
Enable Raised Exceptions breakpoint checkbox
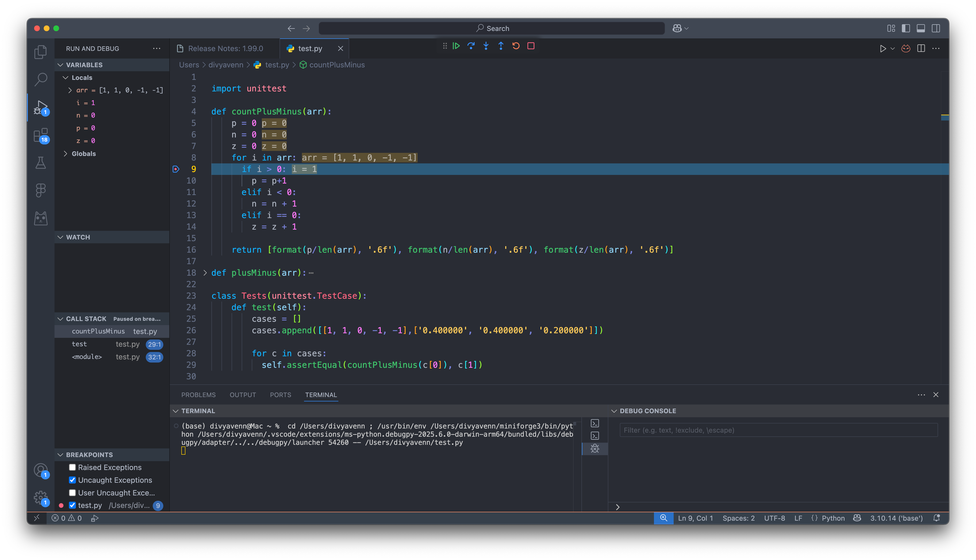tap(72, 467)
